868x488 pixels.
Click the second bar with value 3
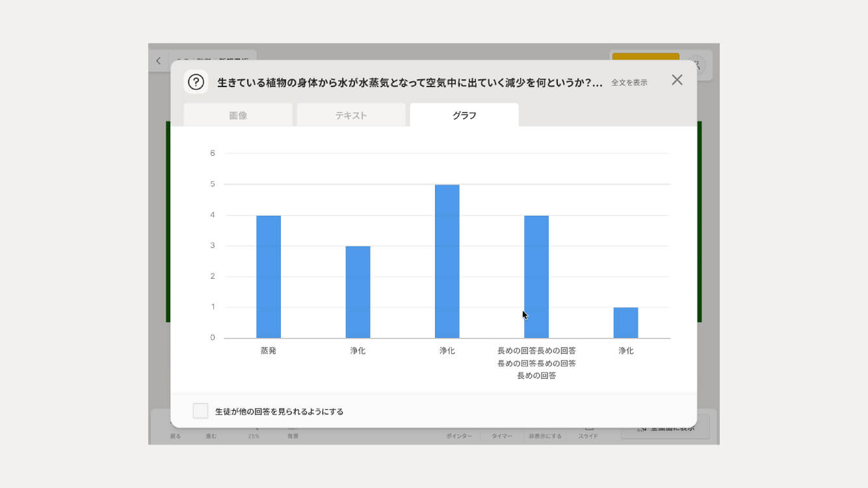[x=358, y=292]
